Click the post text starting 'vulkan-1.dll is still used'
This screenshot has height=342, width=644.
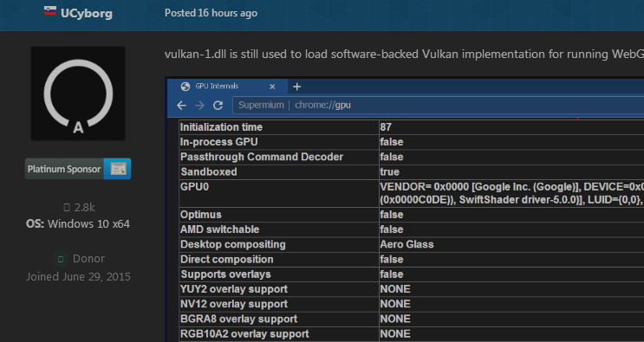click(404, 55)
